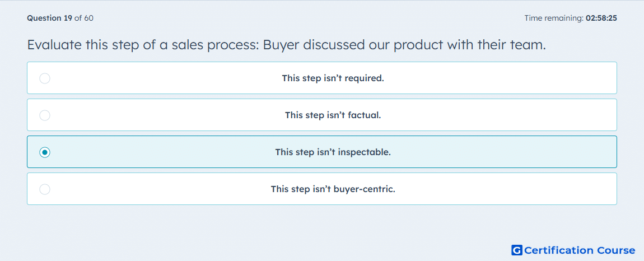
Task: Click empty space in the required answer card
Action: pyautogui.click(x=514, y=78)
